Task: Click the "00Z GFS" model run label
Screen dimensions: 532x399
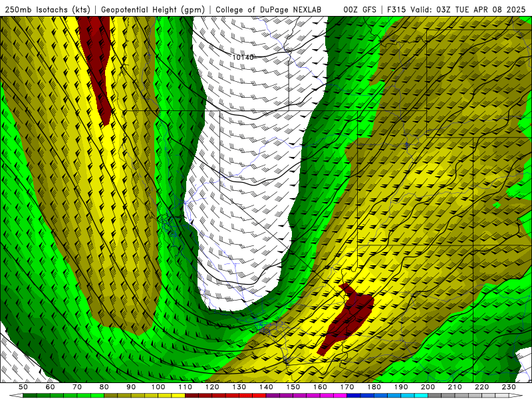Action: (x=360, y=10)
